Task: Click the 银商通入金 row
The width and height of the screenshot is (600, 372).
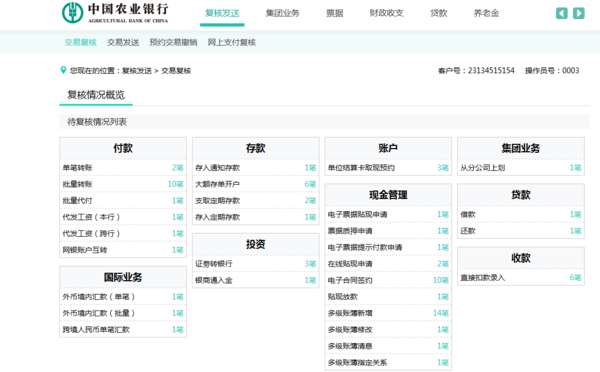Action: pyautogui.click(x=256, y=280)
